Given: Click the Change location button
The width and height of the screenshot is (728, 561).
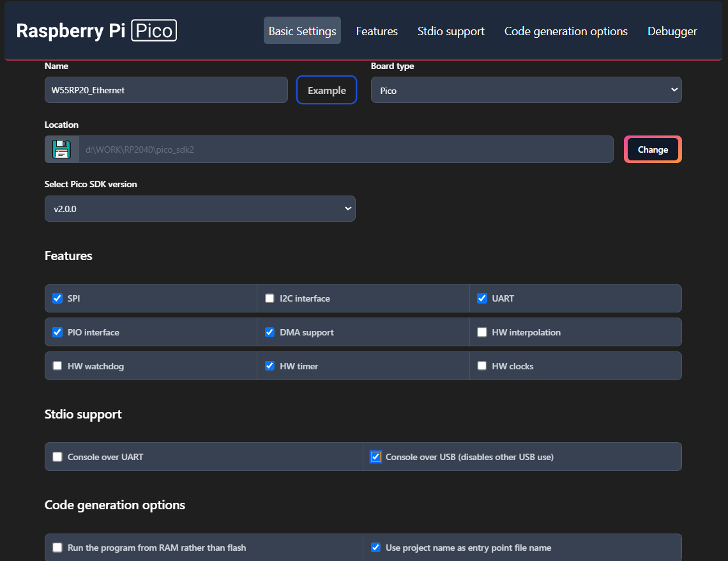Looking at the screenshot, I should click(x=653, y=150).
